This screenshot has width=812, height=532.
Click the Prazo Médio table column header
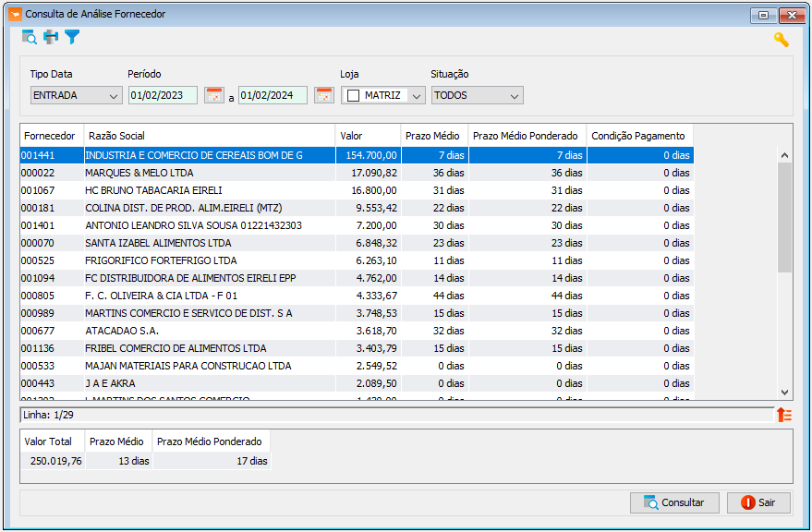point(434,136)
